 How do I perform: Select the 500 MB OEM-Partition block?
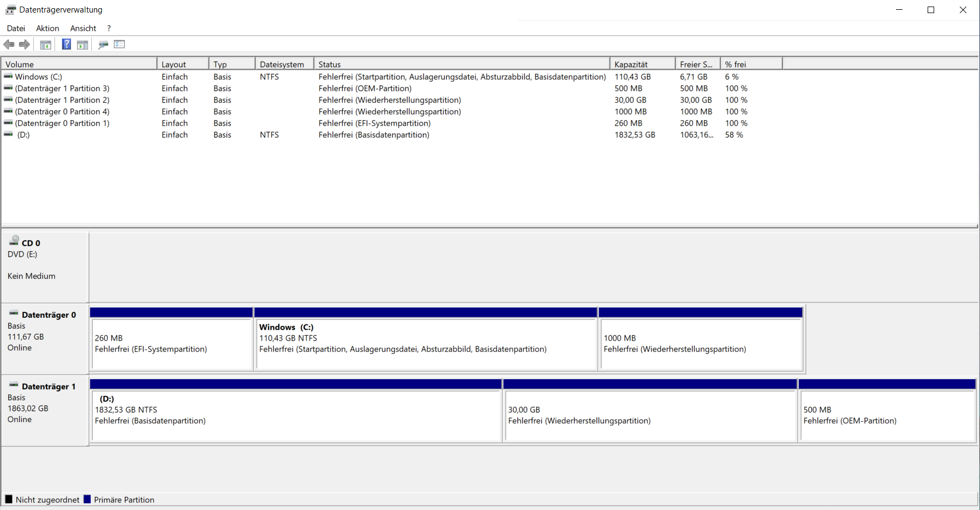[x=887, y=411]
